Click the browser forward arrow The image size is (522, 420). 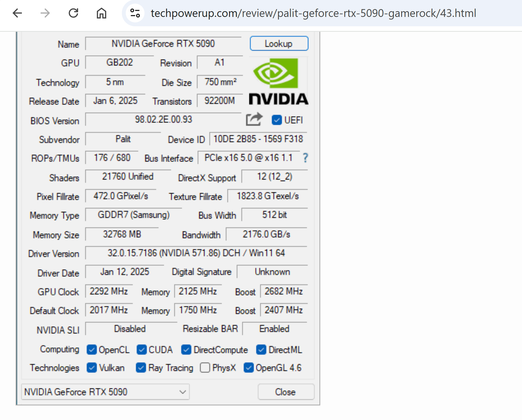point(45,13)
